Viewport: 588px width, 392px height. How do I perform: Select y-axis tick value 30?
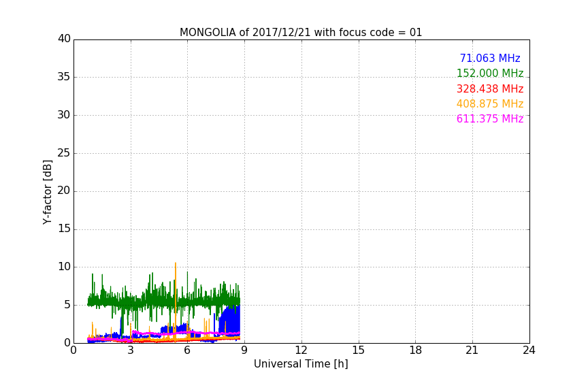(64, 115)
